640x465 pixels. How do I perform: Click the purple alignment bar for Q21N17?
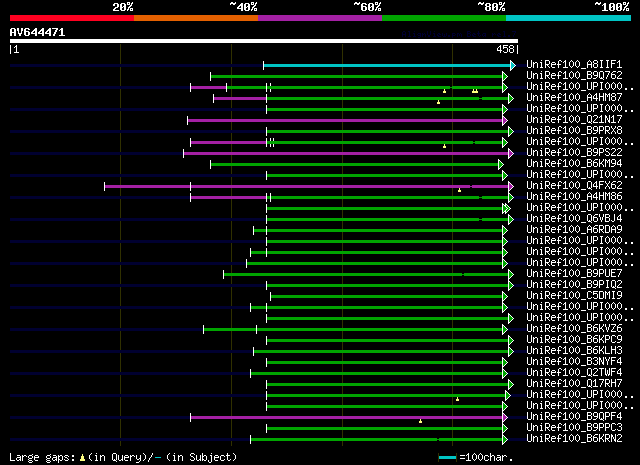(345, 120)
